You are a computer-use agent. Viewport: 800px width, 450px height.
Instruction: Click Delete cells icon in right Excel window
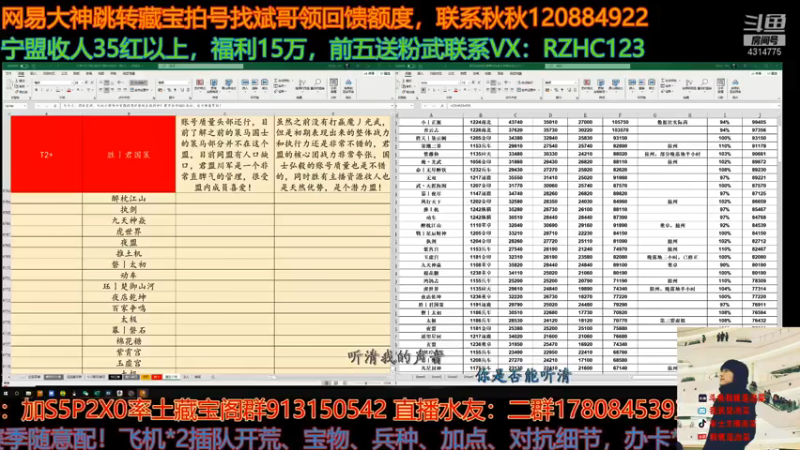[642, 84]
